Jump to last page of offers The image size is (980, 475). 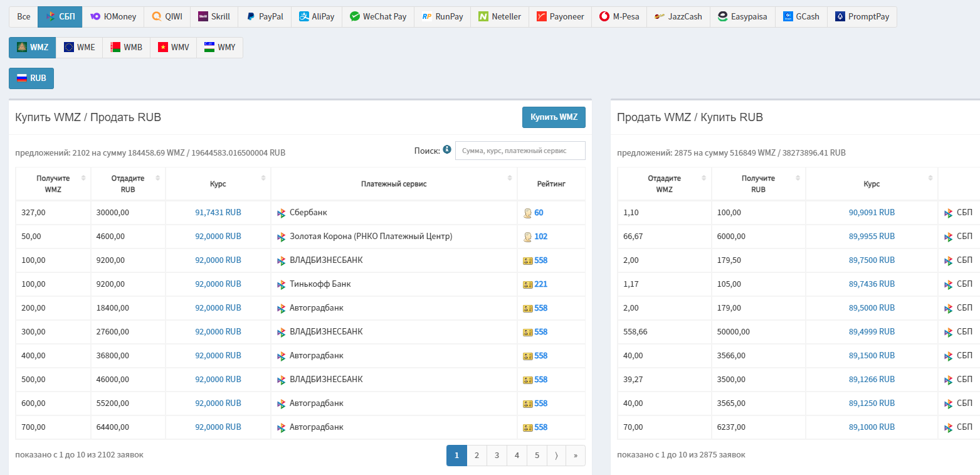tap(575, 456)
